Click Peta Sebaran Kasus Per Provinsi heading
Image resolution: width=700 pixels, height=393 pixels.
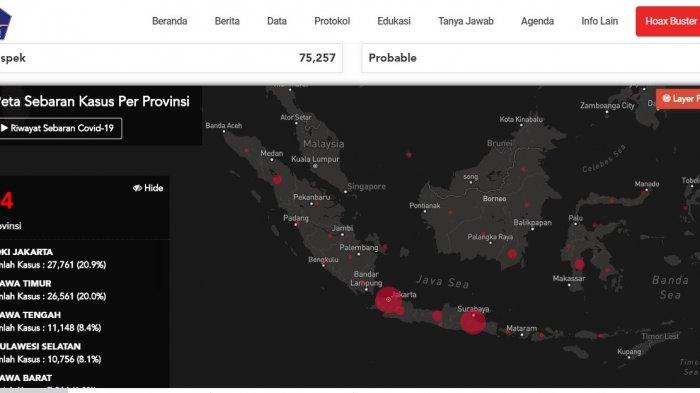(95, 101)
